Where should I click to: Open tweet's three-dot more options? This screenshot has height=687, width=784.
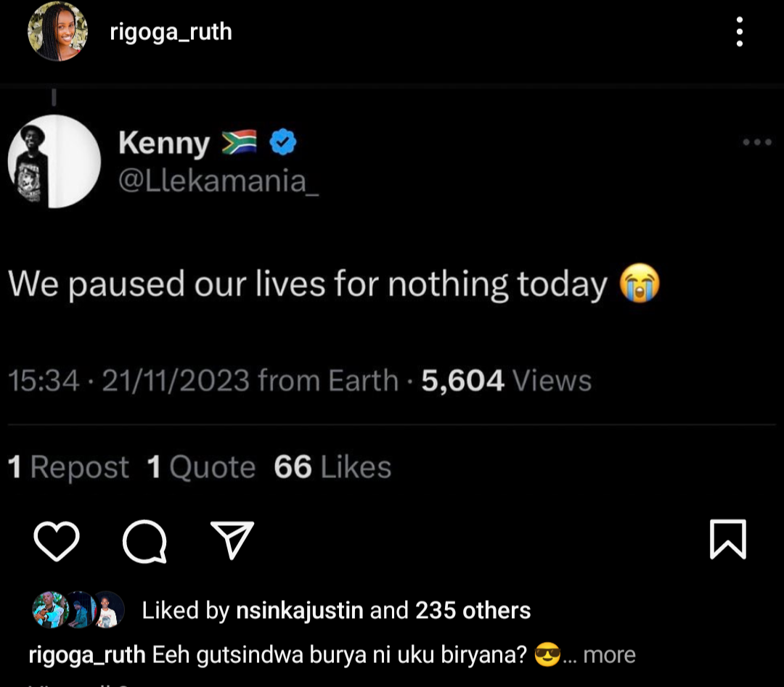click(x=757, y=143)
